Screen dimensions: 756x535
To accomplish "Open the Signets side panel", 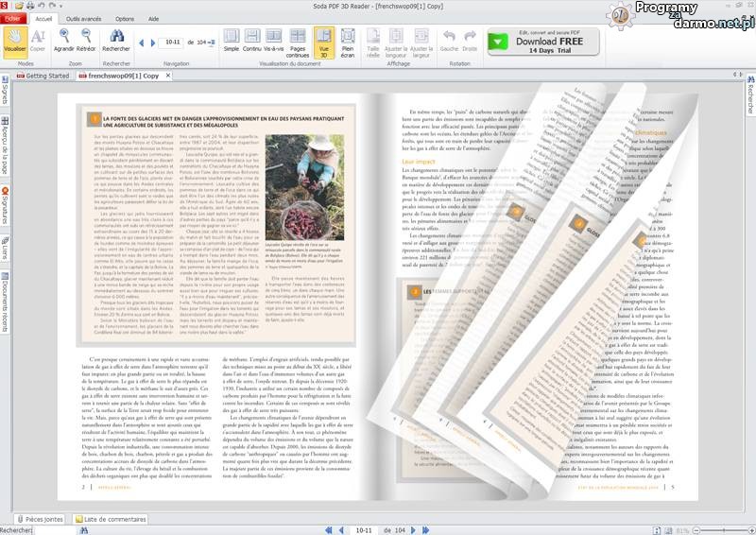I will click(5, 90).
